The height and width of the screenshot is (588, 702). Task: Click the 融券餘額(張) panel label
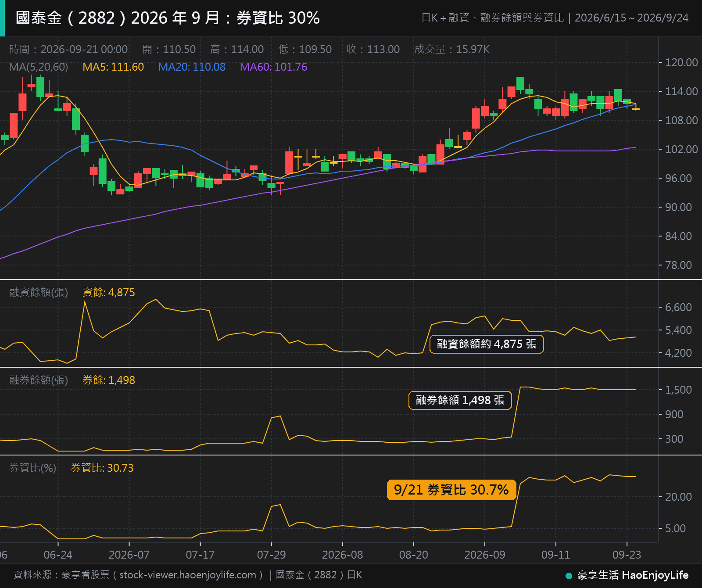[39, 380]
